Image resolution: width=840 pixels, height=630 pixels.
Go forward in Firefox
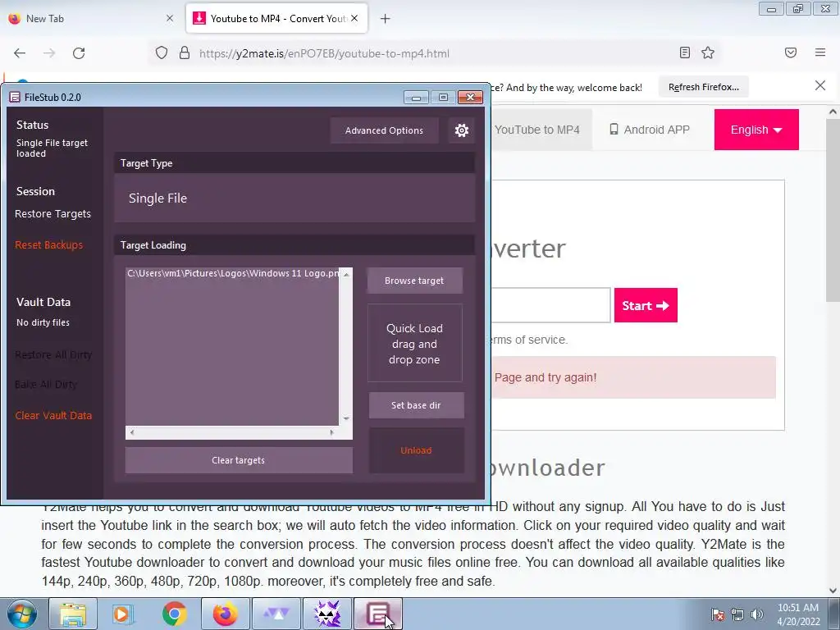(x=49, y=53)
